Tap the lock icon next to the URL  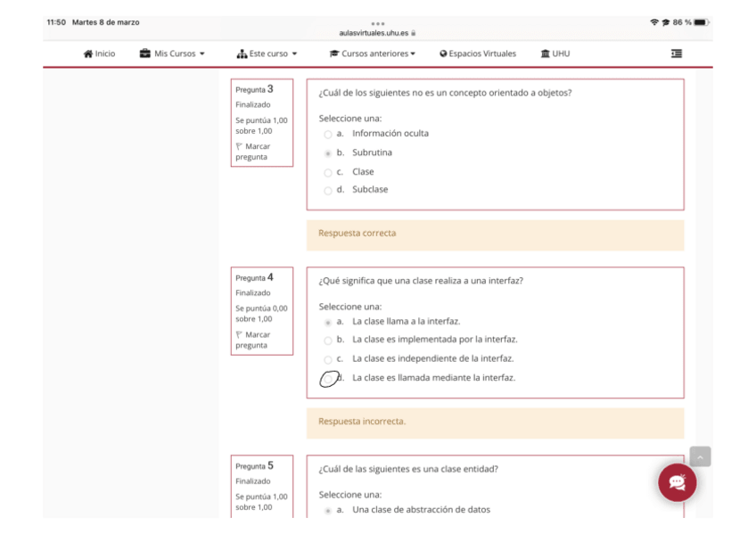tap(413, 33)
